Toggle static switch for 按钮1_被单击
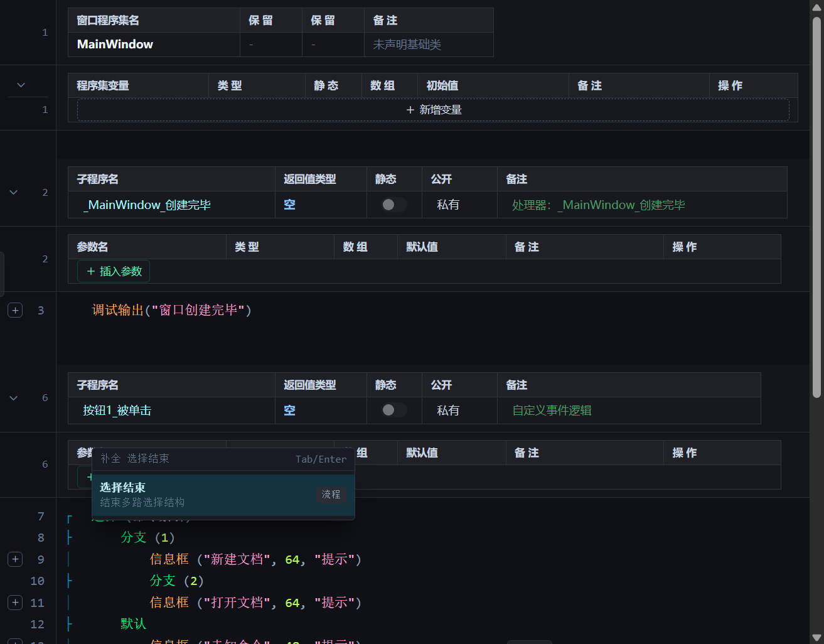Image resolution: width=824 pixels, height=644 pixels. coord(394,410)
